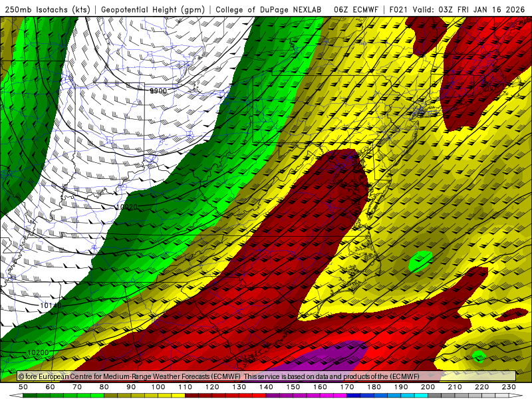Click the left arrow cap of the color bar
This screenshot has width=532, height=399.
coord(16,396)
